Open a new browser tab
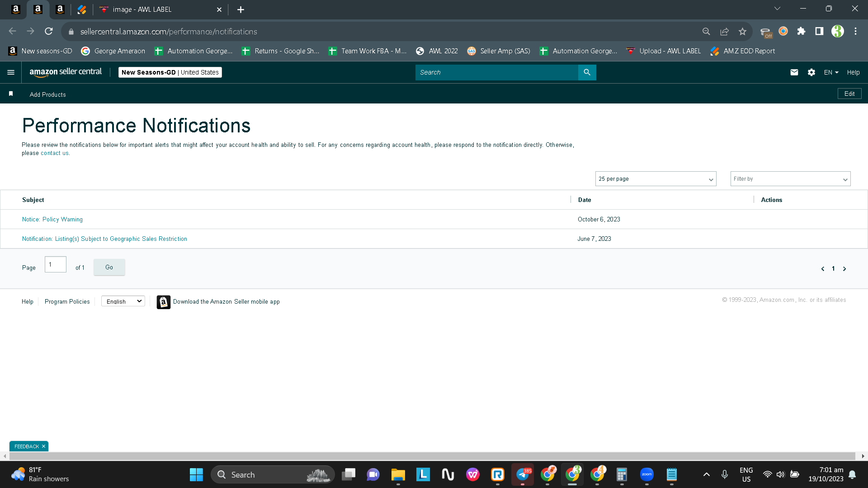Viewport: 868px width, 488px height. 241,9
